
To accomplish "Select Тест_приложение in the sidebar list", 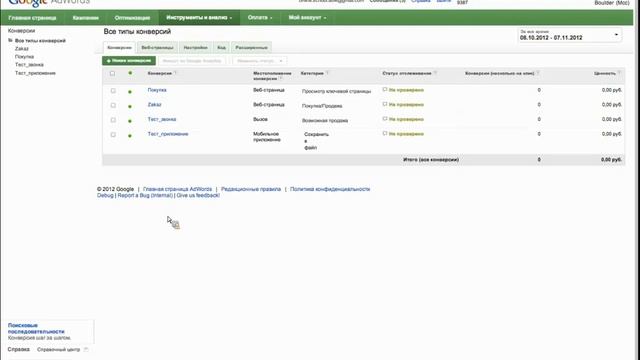I will pyautogui.click(x=35, y=73).
